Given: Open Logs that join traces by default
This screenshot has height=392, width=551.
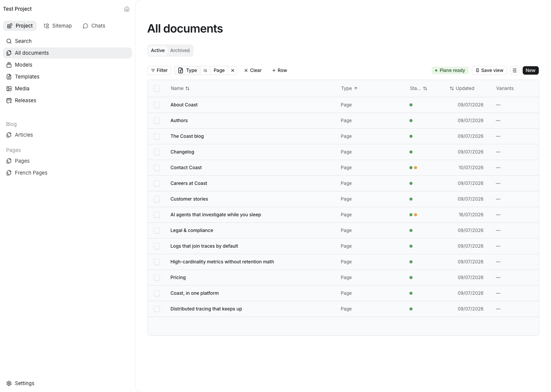Looking at the screenshot, I should click(x=204, y=246).
